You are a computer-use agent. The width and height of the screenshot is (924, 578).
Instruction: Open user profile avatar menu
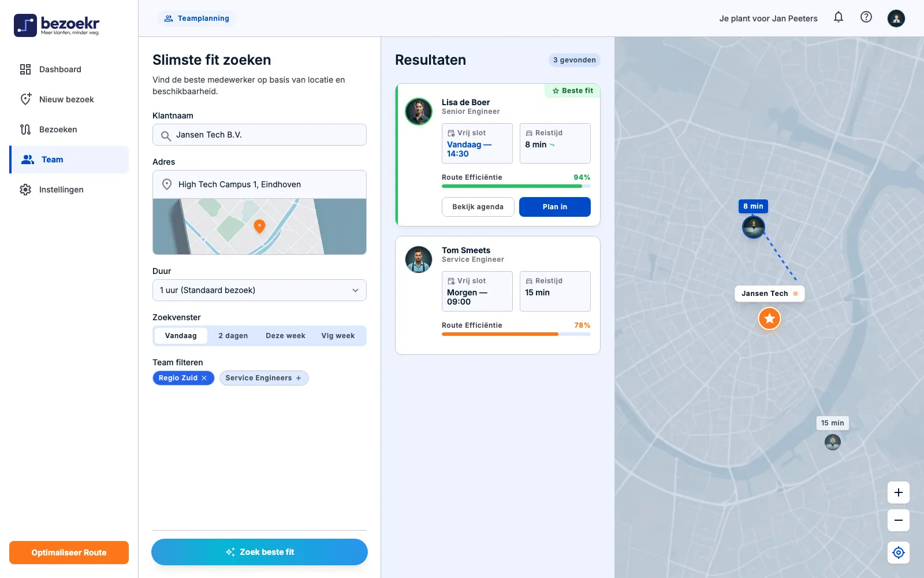pyautogui.click(x=896, y=18)
